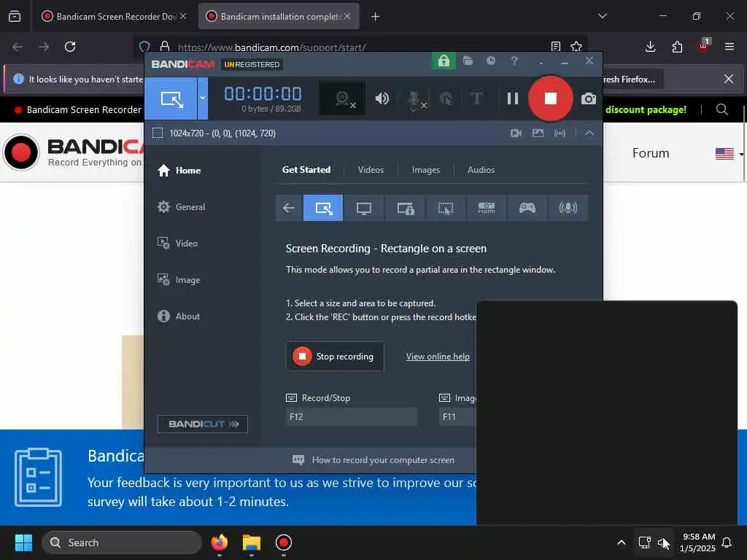Click the Image capture hotkey F11 field
Image resolution: width=747 pixels, height=560 pixels.
[457, 417]
